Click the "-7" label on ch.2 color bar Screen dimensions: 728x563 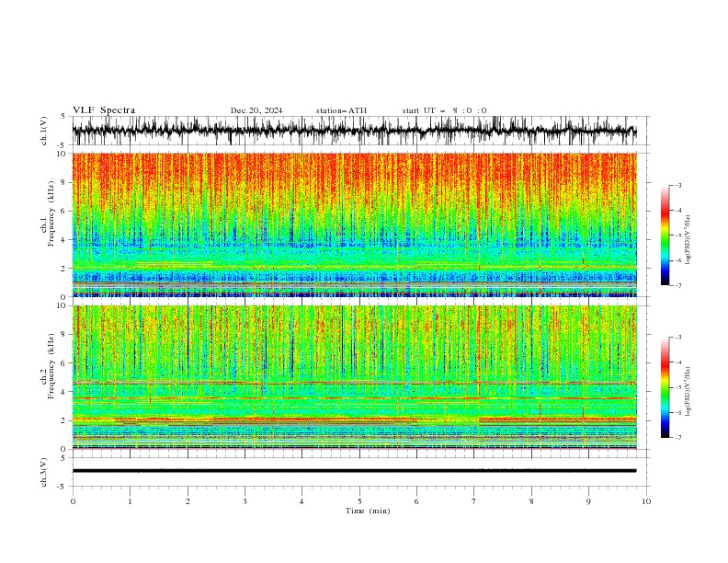(x=678, y=438)
